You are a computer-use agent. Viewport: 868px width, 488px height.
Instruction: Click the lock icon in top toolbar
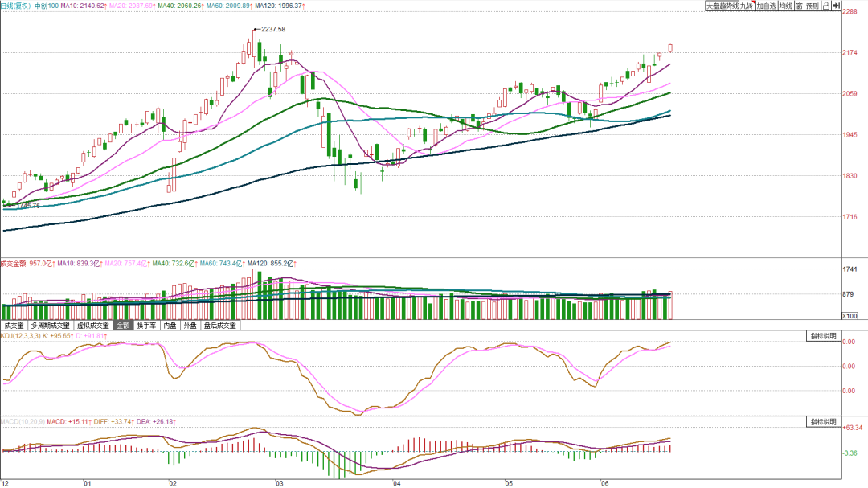click(826, 6)
